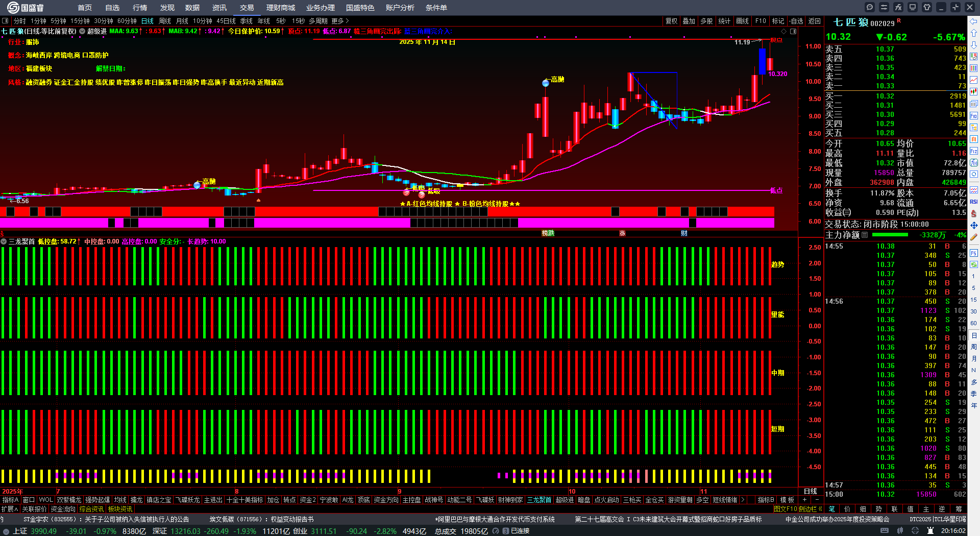This screenshot has width=980, height=536.
Task: Open the skin theme shirt icon
Action: (927, 7)
